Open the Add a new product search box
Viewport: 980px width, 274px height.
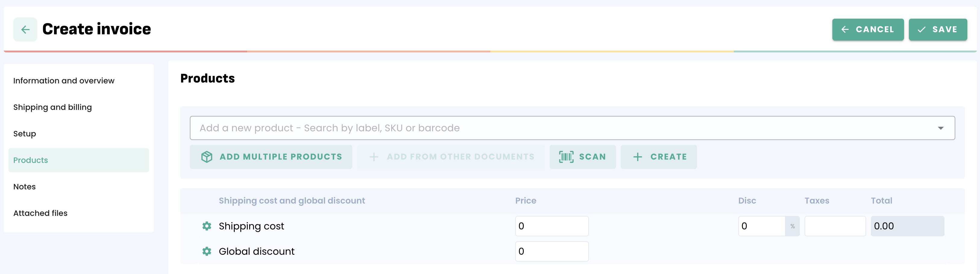point(532,128)
